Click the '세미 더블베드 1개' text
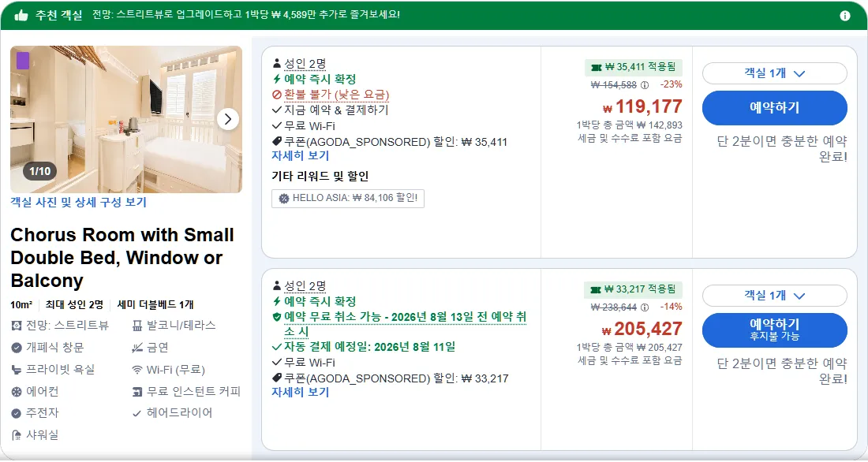The image size is (868, 462). pos(155,305)
